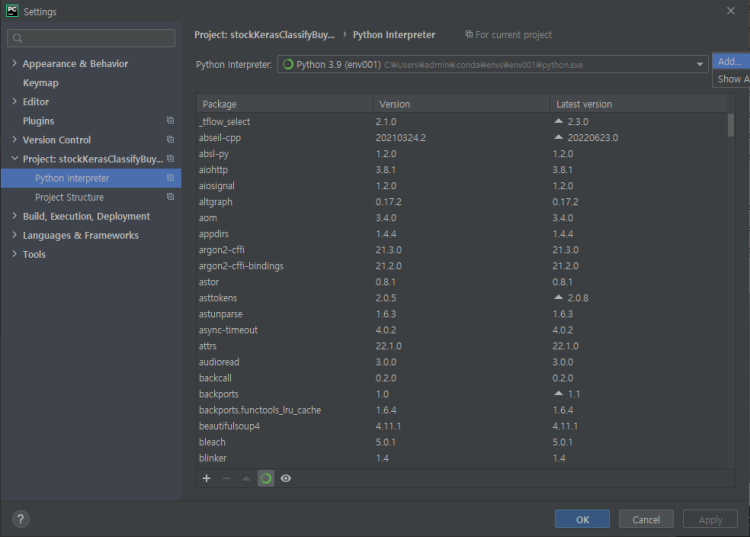The height and width of the screenshot is (537, 750).
Task: Click the upgrade arrow for abseil-cpp latest version
Action: [x=558, y=137]
